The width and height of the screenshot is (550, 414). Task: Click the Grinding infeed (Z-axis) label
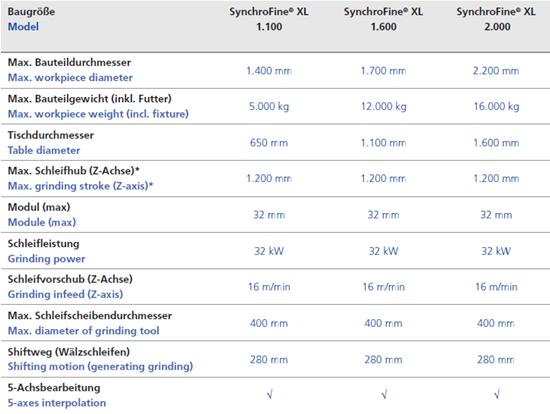click(65, 294)
